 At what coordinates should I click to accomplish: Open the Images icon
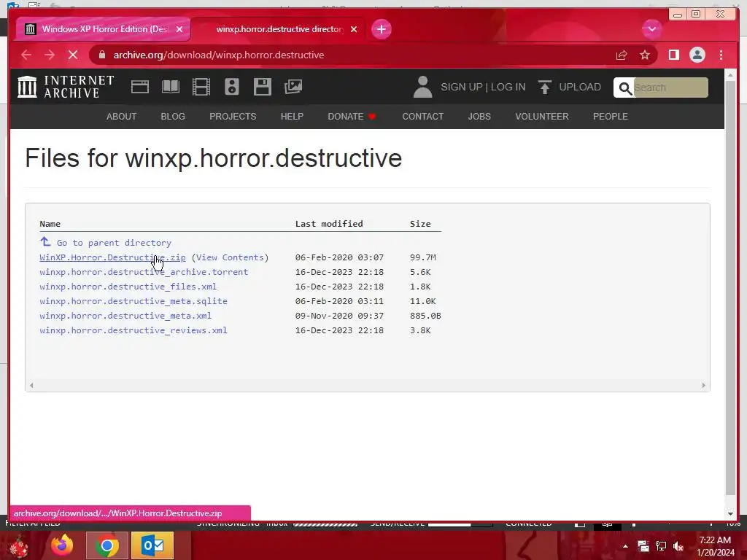[293, 87]
